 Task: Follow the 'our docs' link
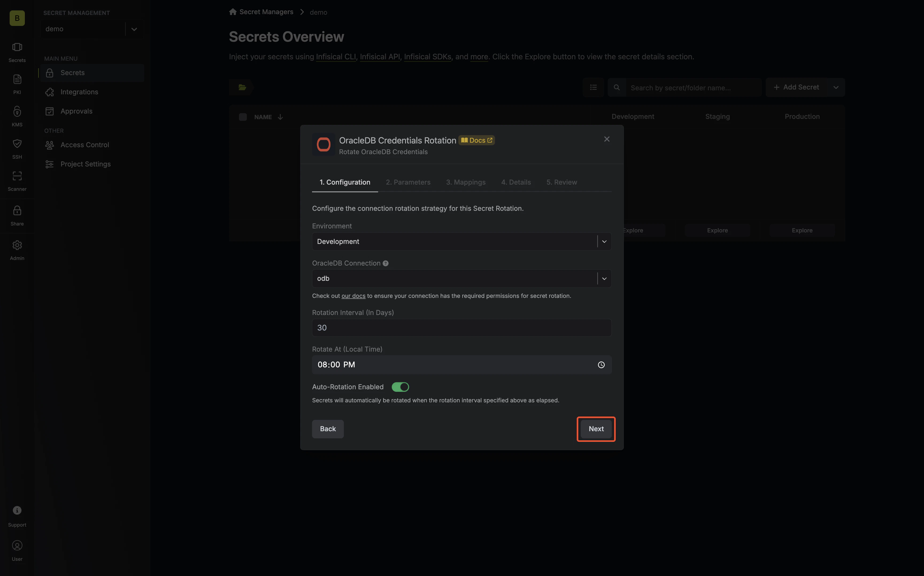[x=353, y=296]
